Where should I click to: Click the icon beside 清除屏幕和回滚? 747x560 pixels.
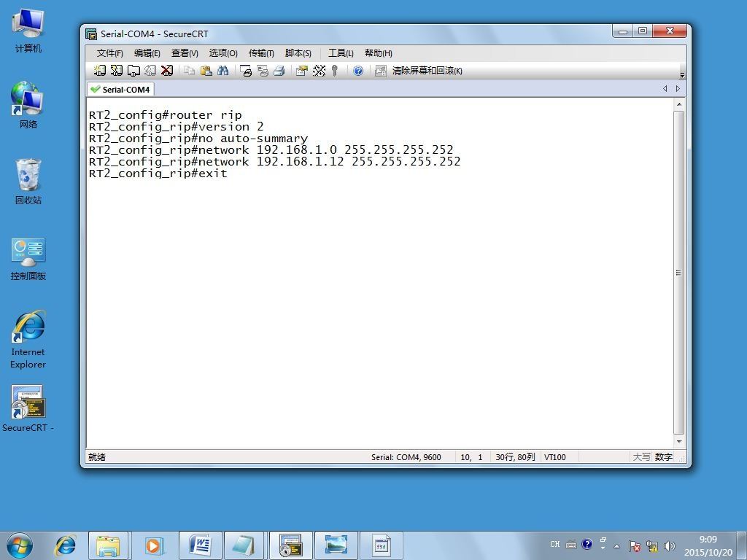(x=380, y=71)
